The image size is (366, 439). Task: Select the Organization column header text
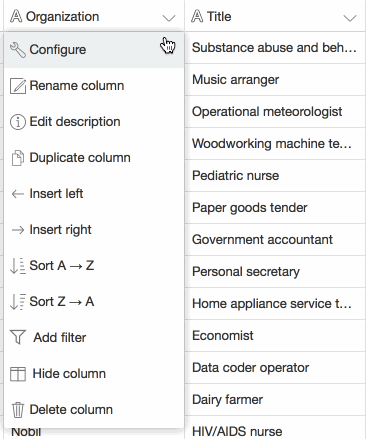click(62, 17)
